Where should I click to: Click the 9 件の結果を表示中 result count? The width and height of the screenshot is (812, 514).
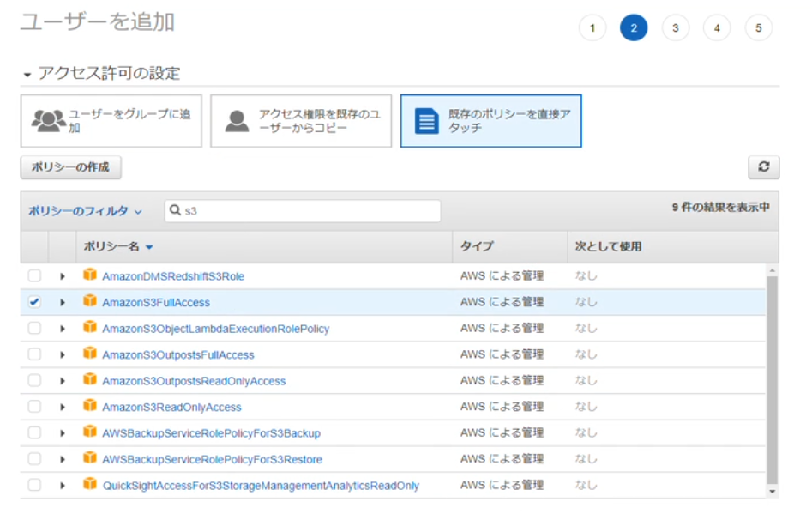720,208
